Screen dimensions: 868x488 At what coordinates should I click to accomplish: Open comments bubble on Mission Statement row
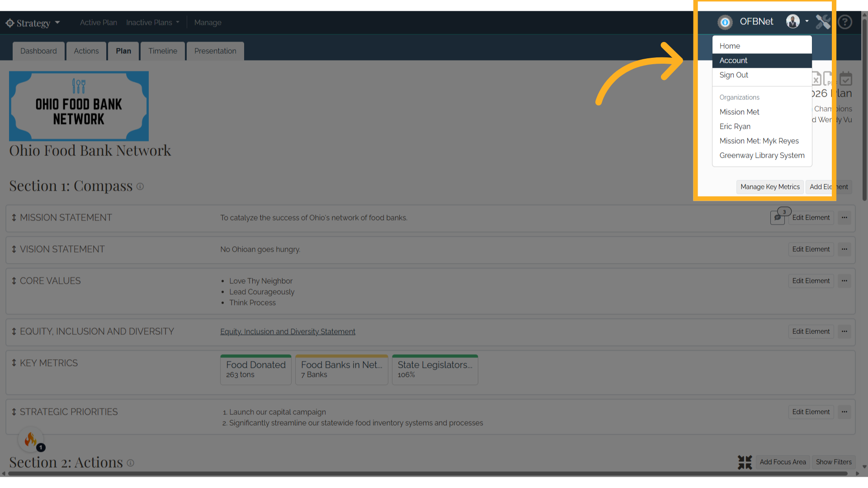(778, 217)
